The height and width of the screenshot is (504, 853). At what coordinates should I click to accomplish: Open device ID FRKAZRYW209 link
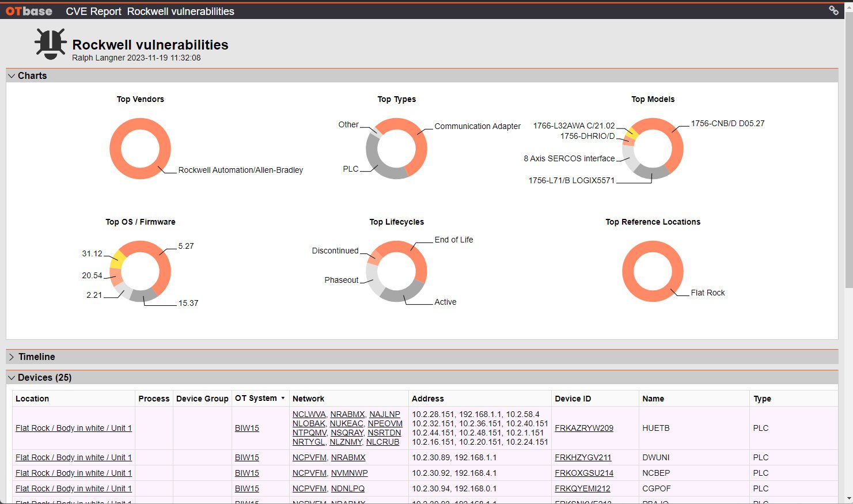tap(583, 428)
